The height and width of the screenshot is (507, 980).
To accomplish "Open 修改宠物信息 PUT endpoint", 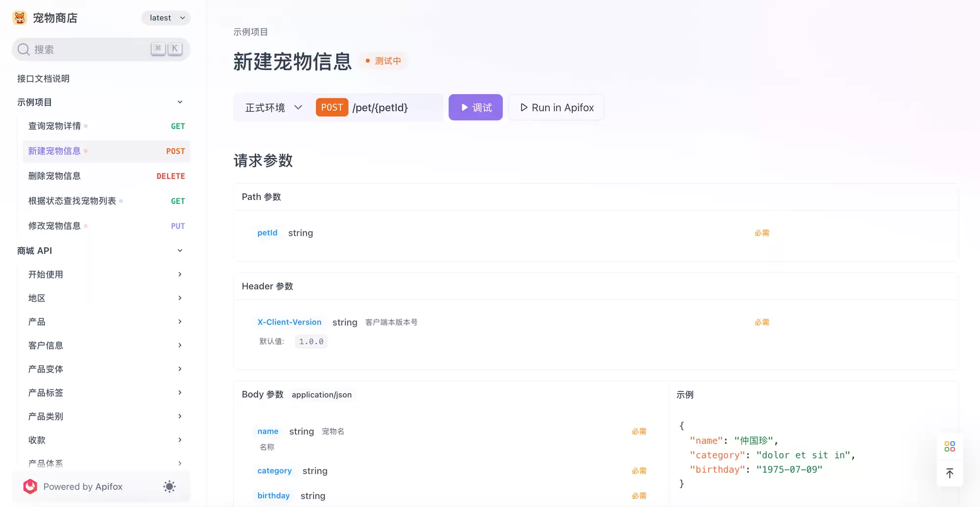I will 106,226.
